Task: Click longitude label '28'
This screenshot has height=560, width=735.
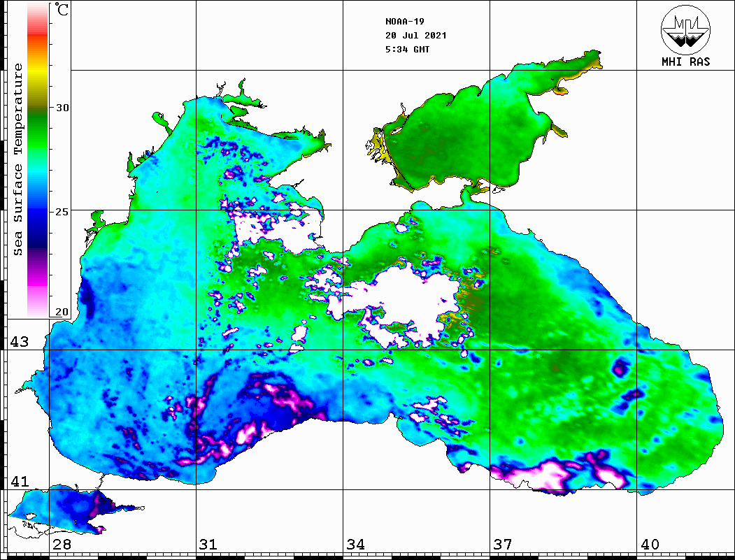Action: (x=62, y=544)
